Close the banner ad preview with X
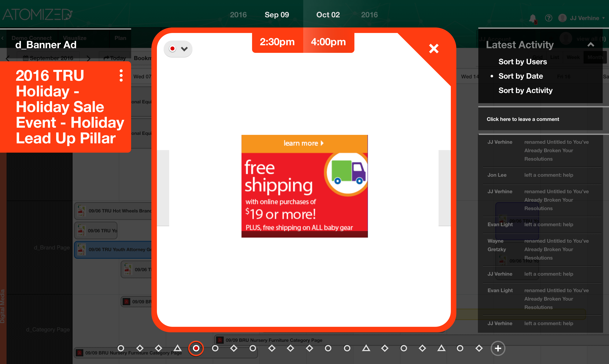The image size is (609, 364). click(433, 49)
